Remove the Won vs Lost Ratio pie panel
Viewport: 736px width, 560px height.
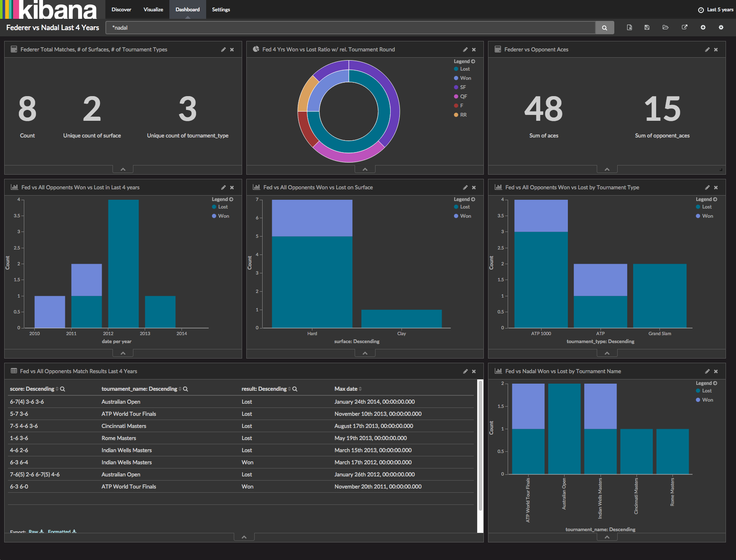tap(474, 49)
